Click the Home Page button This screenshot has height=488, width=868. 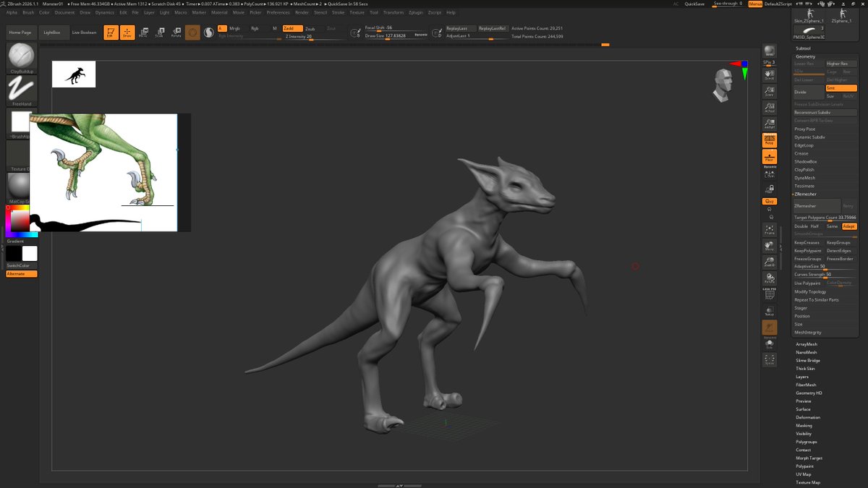pyautogui.click(x=20, y=33)
